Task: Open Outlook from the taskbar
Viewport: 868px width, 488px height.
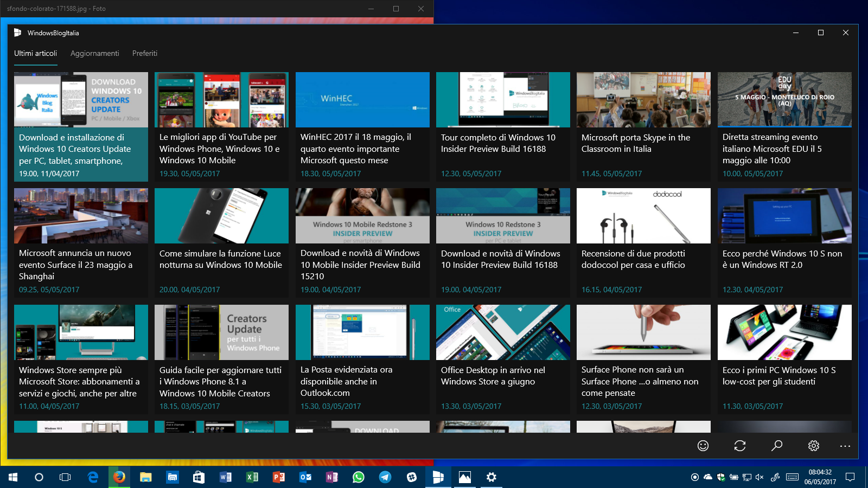Action: (x=305, y=477)
